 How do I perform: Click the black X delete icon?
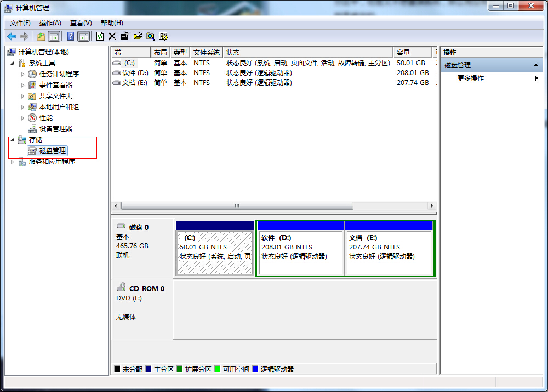click(x=112, y=36)
